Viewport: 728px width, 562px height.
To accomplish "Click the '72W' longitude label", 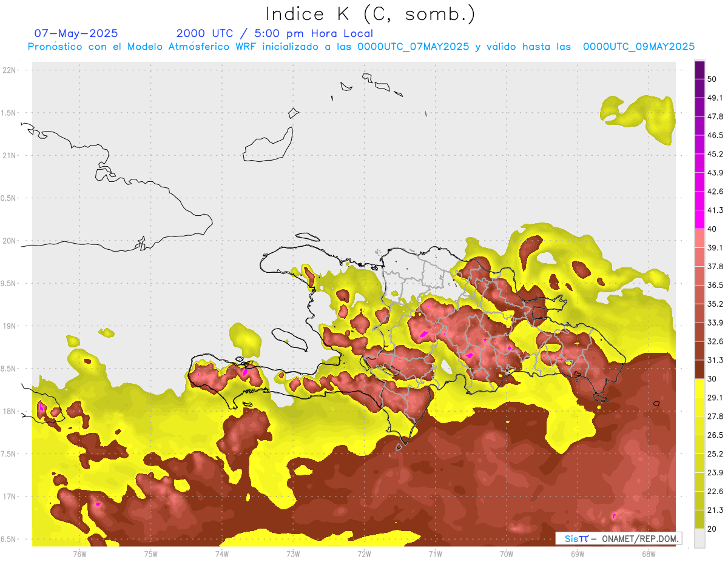I will coord(364,554).
